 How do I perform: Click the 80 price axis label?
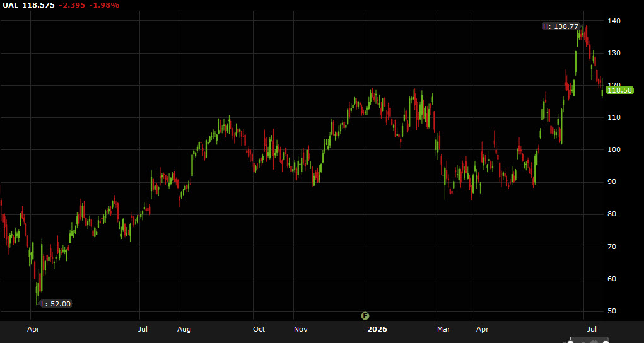(x=612, y=214)
